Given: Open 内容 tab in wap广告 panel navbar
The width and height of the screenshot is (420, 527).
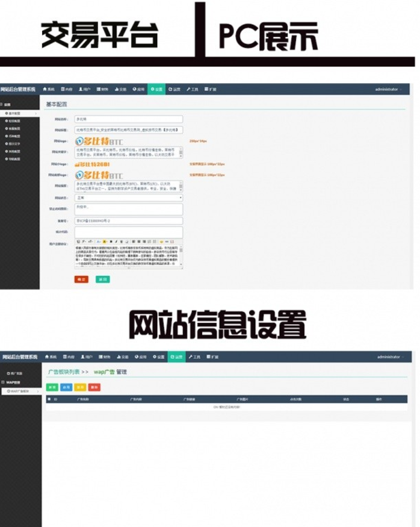Looking at the screenshot, I should coord(69,357).
